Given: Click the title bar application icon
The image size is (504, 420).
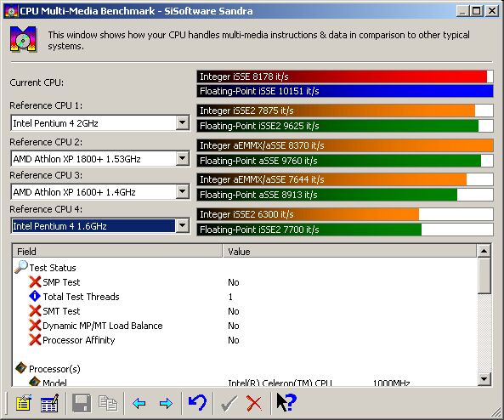Looking at the screenshot, I should coord(11,11).
